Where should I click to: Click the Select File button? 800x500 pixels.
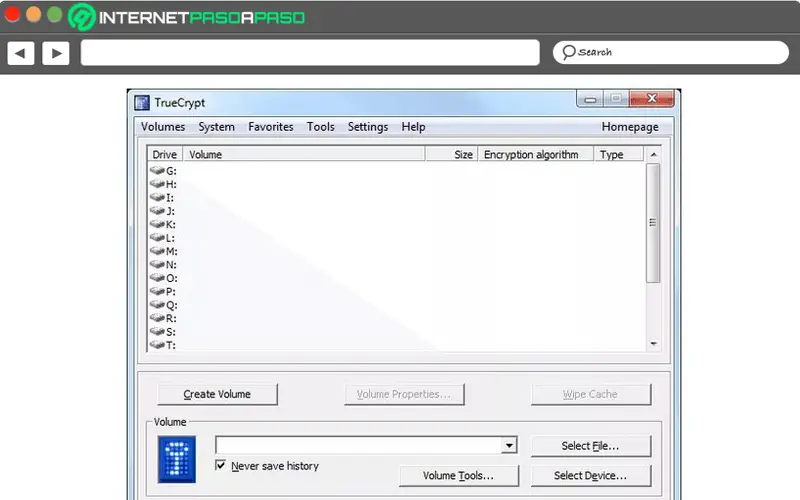[591, 446]
